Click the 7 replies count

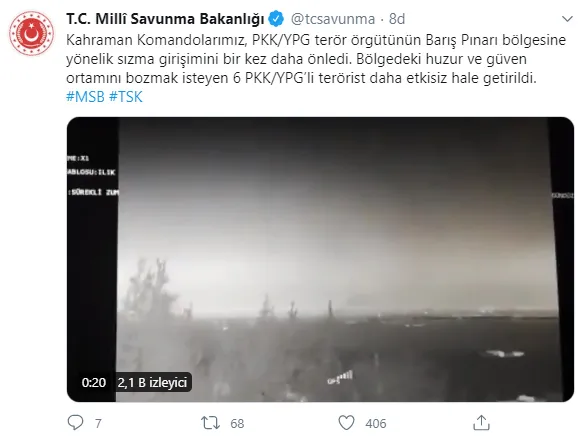[98, 424]
